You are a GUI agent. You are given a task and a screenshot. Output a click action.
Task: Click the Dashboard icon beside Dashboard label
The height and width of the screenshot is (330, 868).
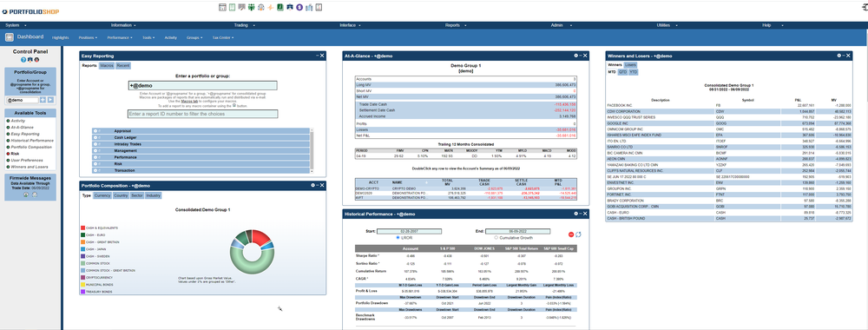pyautogui.click(x=10, y=37)
